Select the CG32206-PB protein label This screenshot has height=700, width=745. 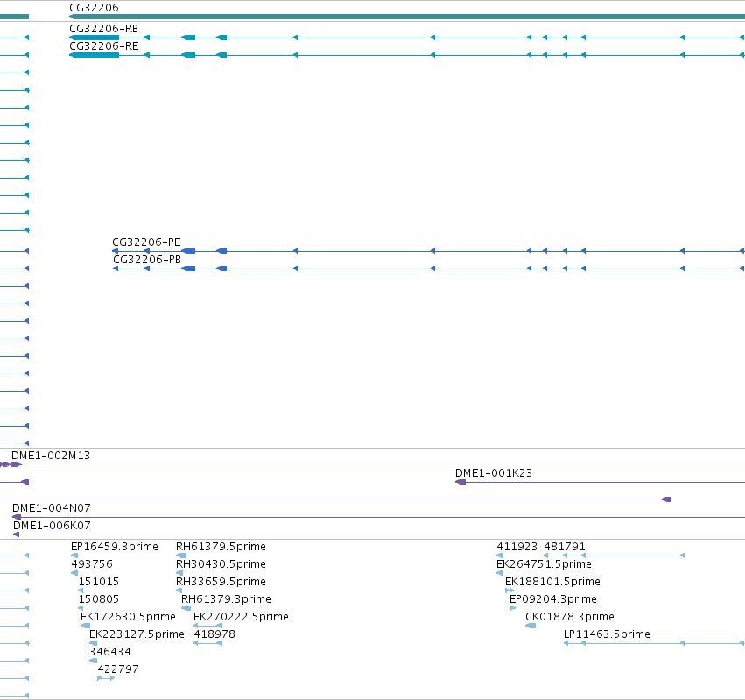coord(147,260)
